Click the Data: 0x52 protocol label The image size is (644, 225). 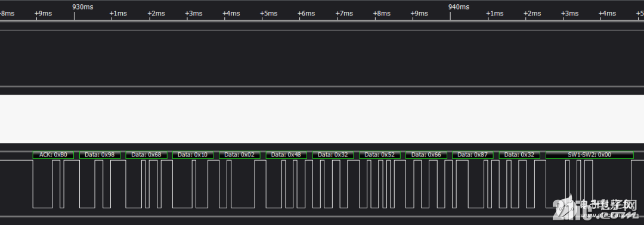tap(379, 155)
